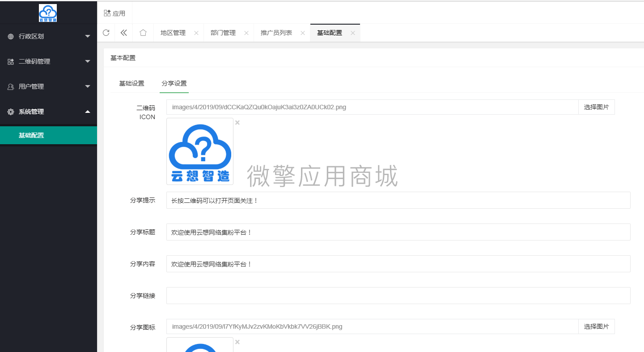This screenshot has width=644, height=352.
Task: Refresh the page with the reload icon
Action: tap(106, 33)
